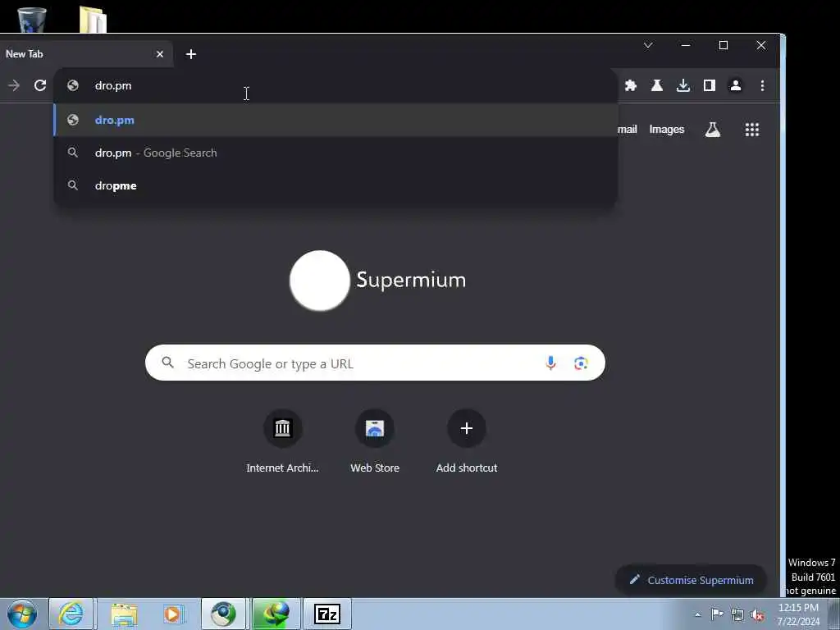The width and height of the screenshot is (840, 630).
Task: Switch to Supermium taskbar button
Action: 223,614
